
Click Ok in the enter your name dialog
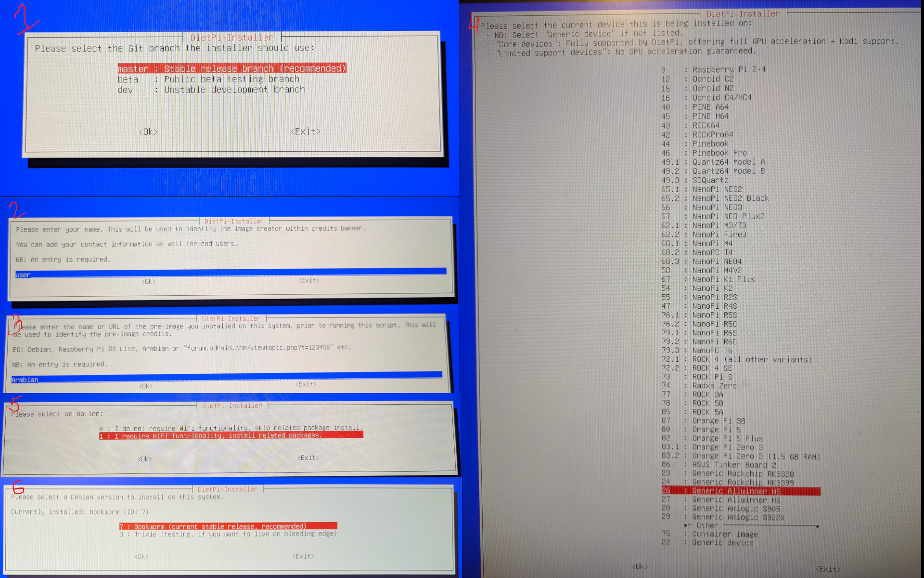tap(149, 281)
